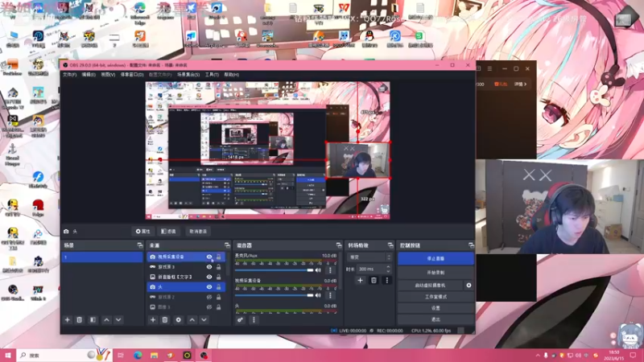This screenshot has height=362, width=644.
Task: Open the three-dot menu for 麦克风/Aux mixer channel
Action: coord(330,270)
